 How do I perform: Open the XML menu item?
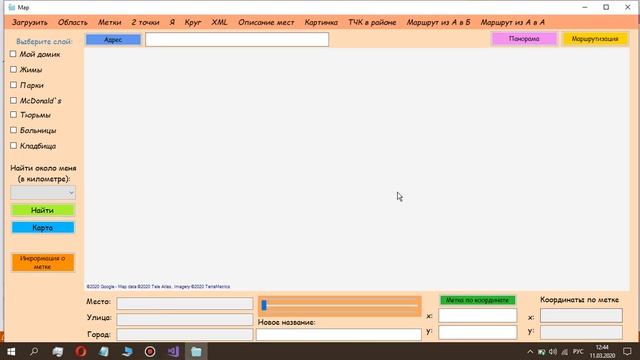coord(219,22)
